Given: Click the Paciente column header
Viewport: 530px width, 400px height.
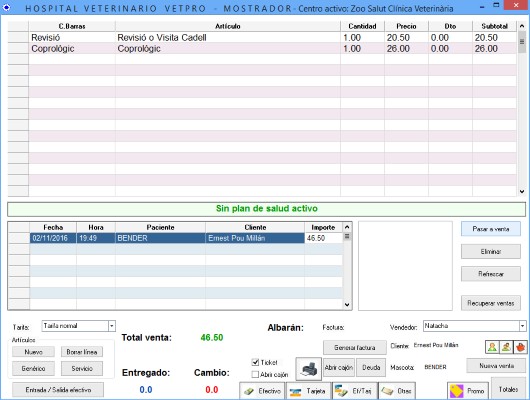Looking at the screenshot, I should (x=160, y=227).
